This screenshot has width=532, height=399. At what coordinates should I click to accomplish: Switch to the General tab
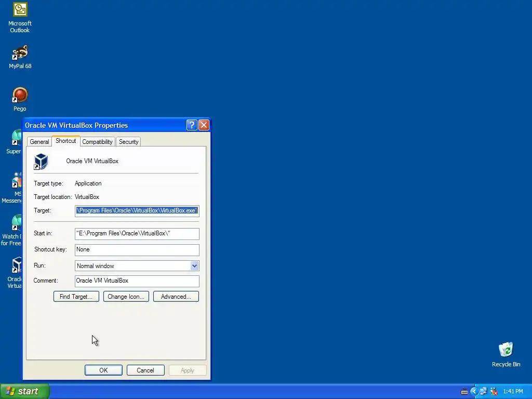[39, 142]
